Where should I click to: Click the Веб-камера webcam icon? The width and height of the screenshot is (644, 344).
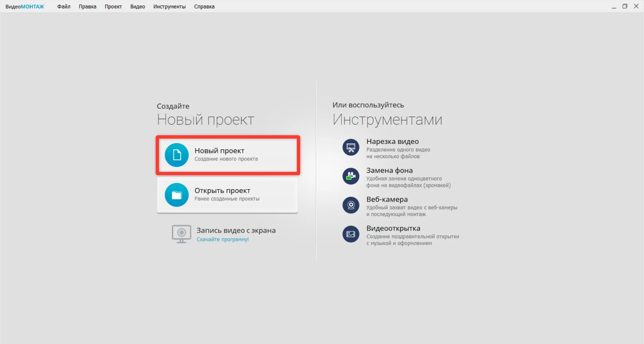(351, 205)
